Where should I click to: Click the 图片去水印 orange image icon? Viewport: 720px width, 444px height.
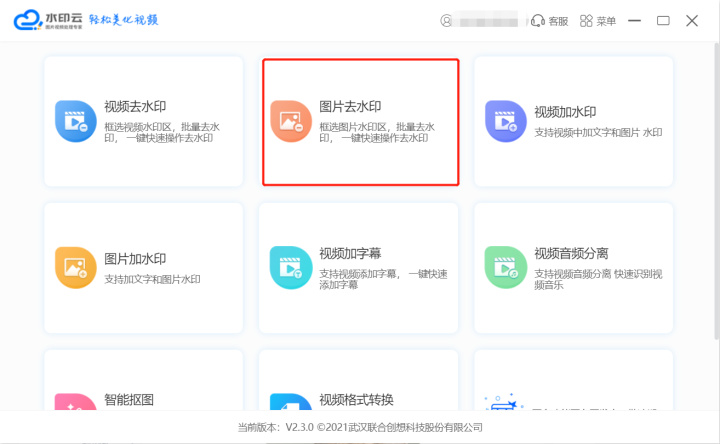coord(291,121)
